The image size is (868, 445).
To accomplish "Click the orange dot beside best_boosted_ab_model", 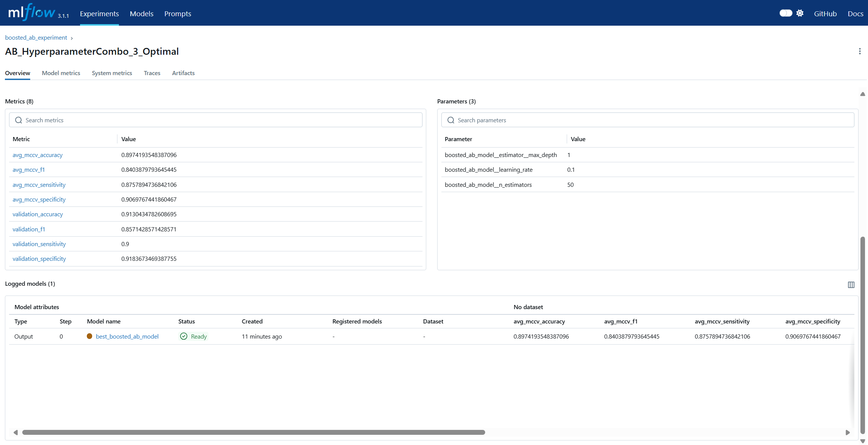I will 89,336.
